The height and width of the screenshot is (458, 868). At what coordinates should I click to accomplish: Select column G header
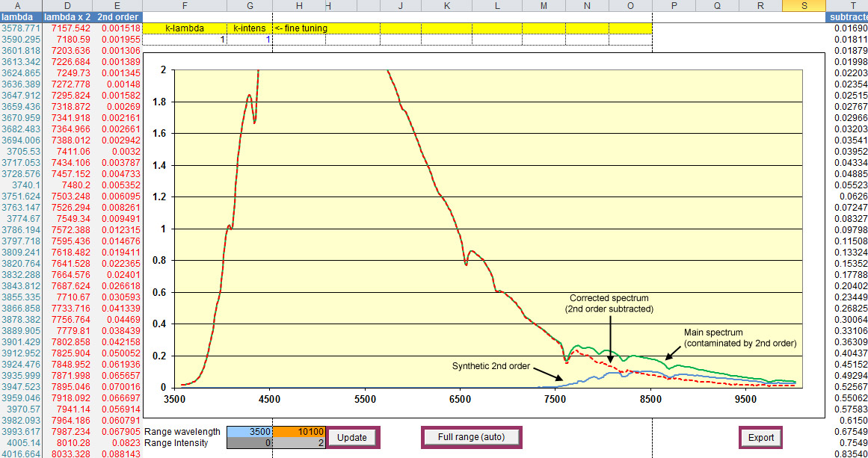[x=250, y=5]
